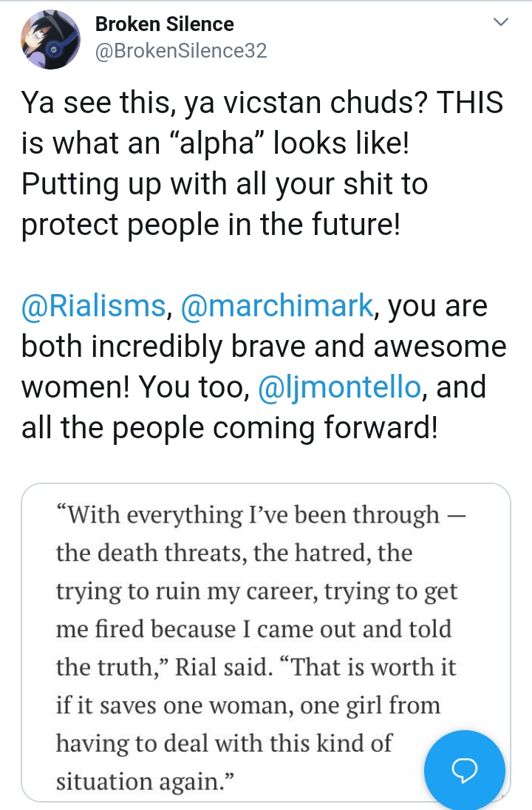Click the quote line "With everything I've been through"
This screenshot has width=532, height=810.
point(261,514)
